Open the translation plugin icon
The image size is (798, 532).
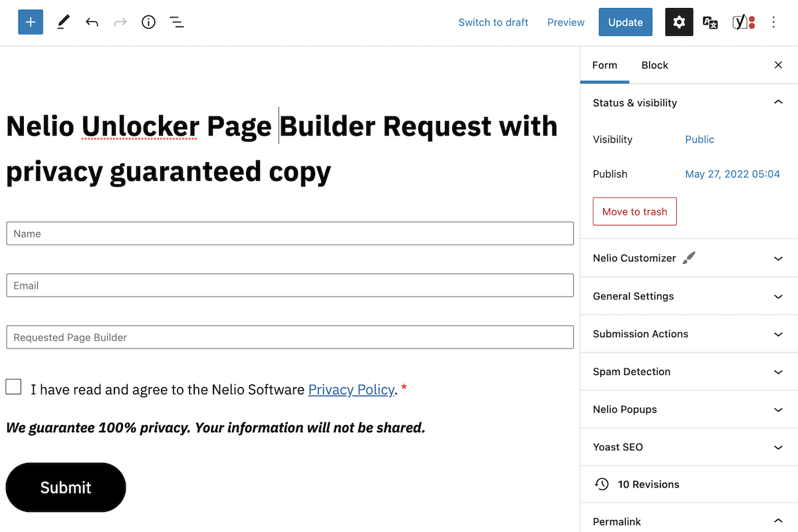(710, 22)
